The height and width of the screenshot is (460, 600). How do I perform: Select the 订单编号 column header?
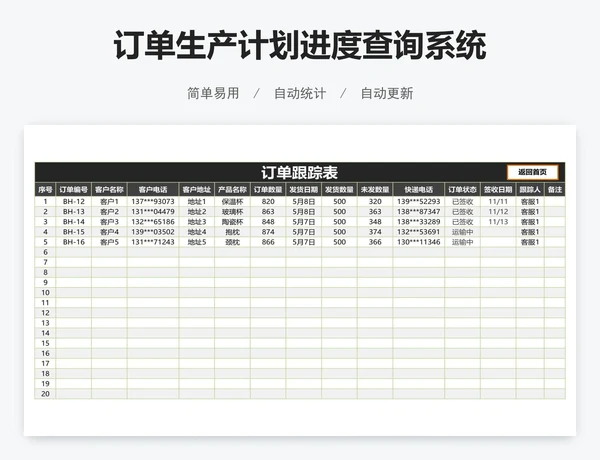click(x=73, y=189)
